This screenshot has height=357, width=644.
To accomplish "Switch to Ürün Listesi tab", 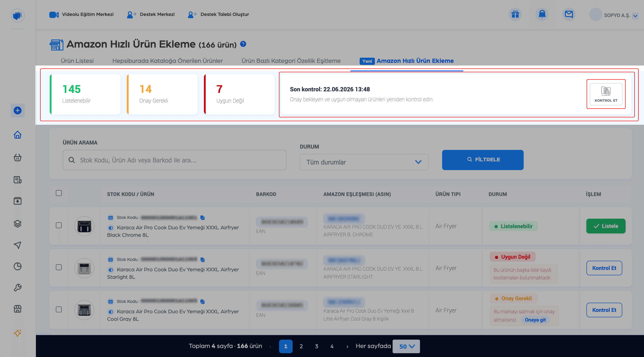I will click(x=77, y=61).
